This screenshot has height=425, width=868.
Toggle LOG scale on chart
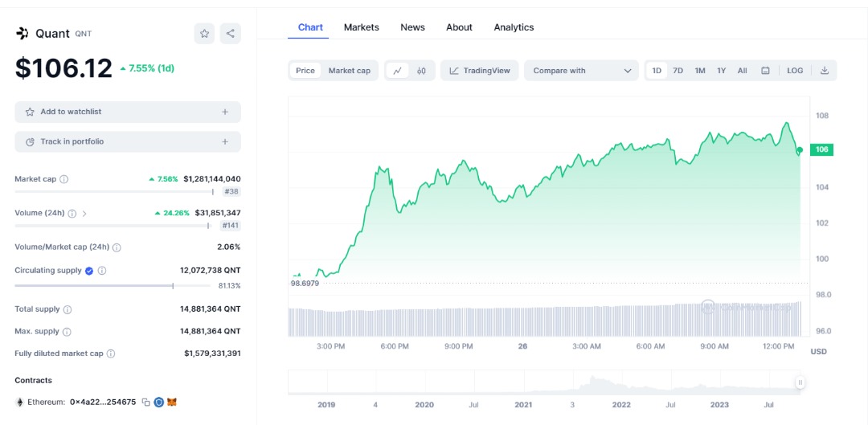point(795,70)
